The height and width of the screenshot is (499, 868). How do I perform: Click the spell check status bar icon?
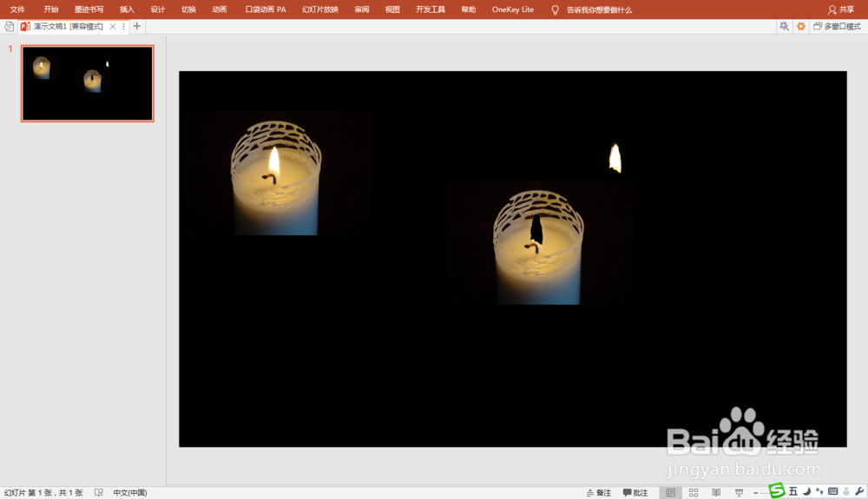pos(99,492)
